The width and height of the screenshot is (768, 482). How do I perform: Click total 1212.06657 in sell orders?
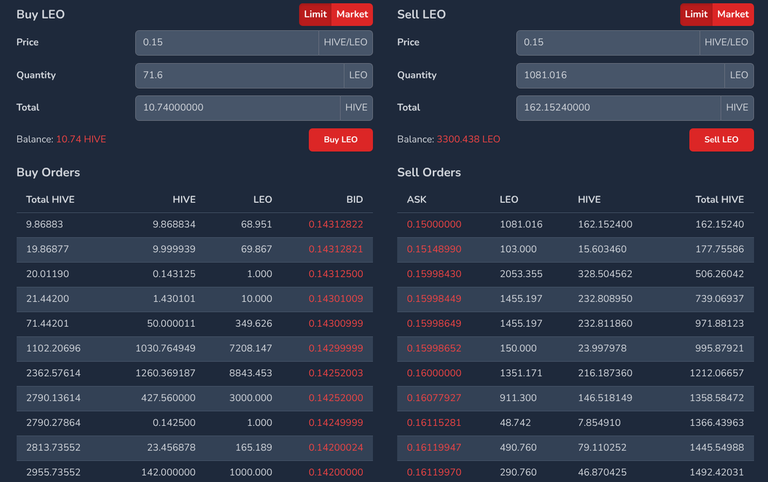717,373
